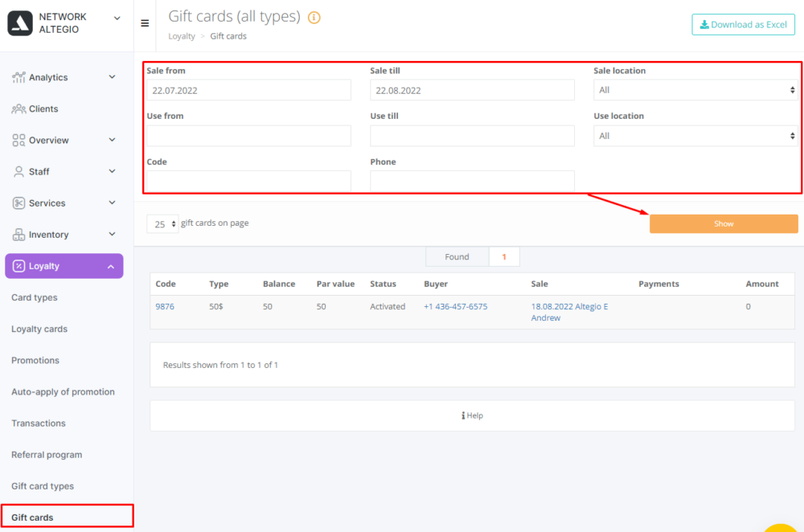The width and height of the screenshot is (804, 532).
Task: Click the Overview grid icon
Action: pos(18,140)
